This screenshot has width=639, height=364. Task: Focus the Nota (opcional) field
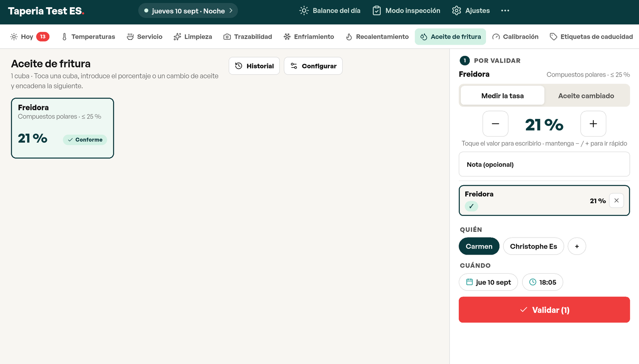point(544,164)
